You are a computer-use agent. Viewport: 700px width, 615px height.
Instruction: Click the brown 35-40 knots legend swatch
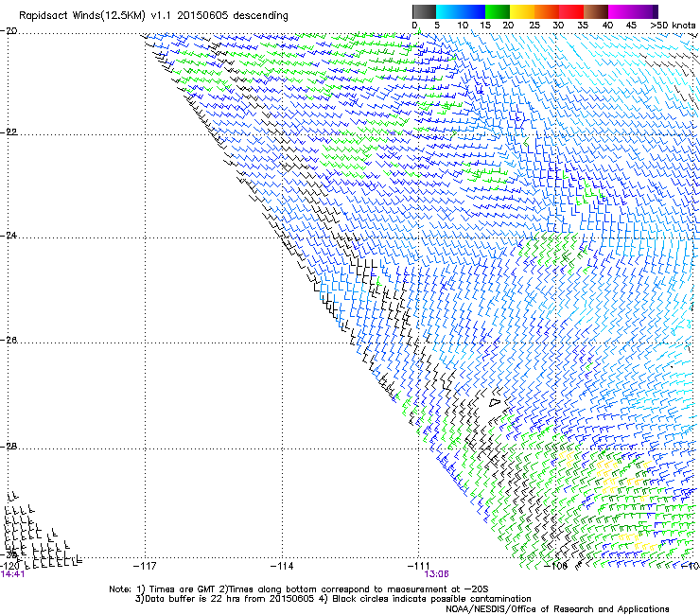click(596, 11)
